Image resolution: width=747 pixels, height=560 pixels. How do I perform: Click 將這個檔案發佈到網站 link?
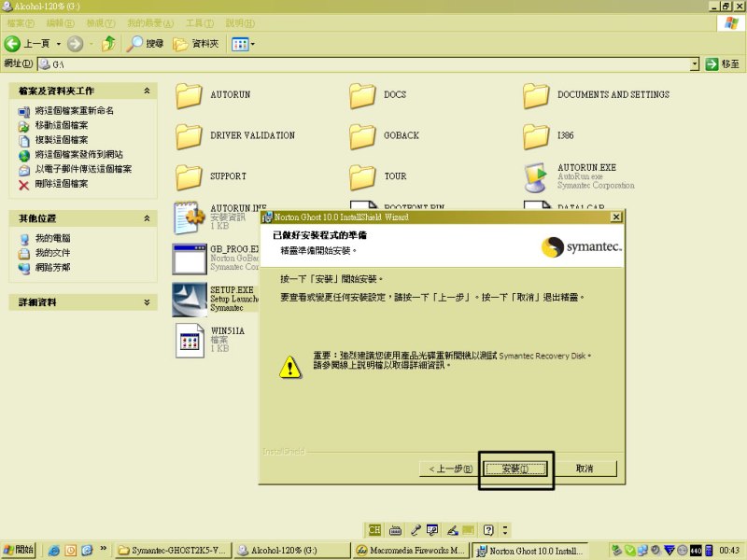79,155
